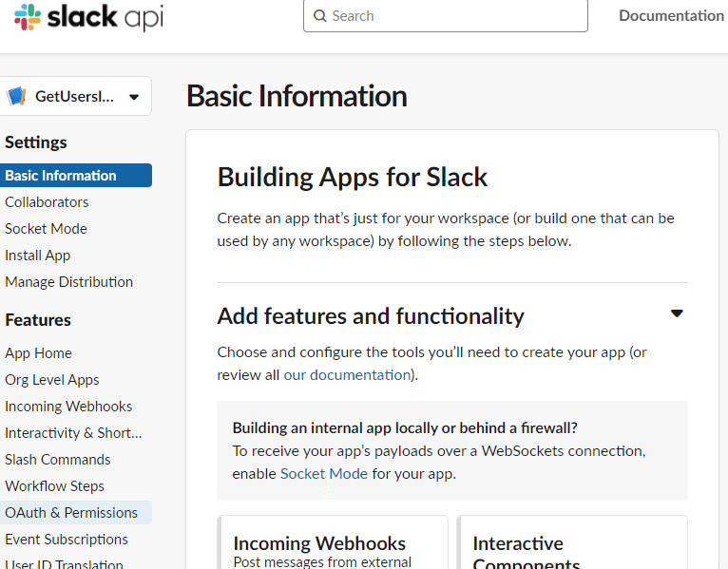Open the Documentation menu item
This screenshot has width=728, height=569.
click(671, 16)
